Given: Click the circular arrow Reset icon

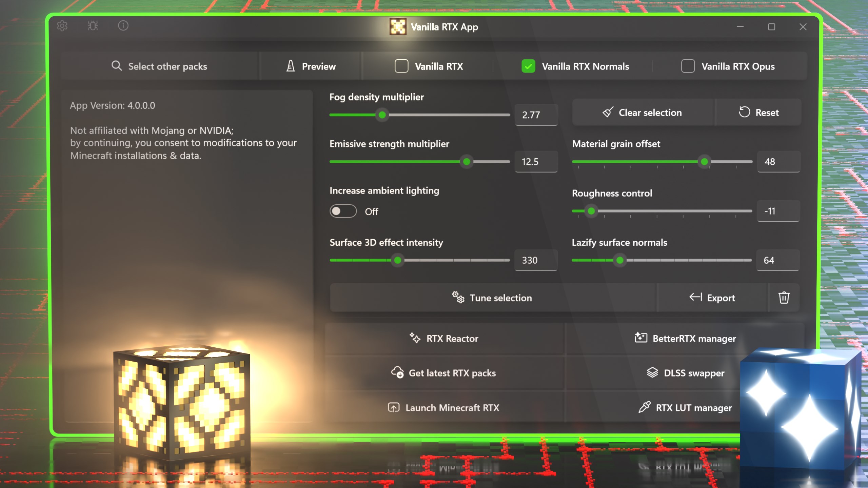Looking at the screenshot, I should pos(744,112).
